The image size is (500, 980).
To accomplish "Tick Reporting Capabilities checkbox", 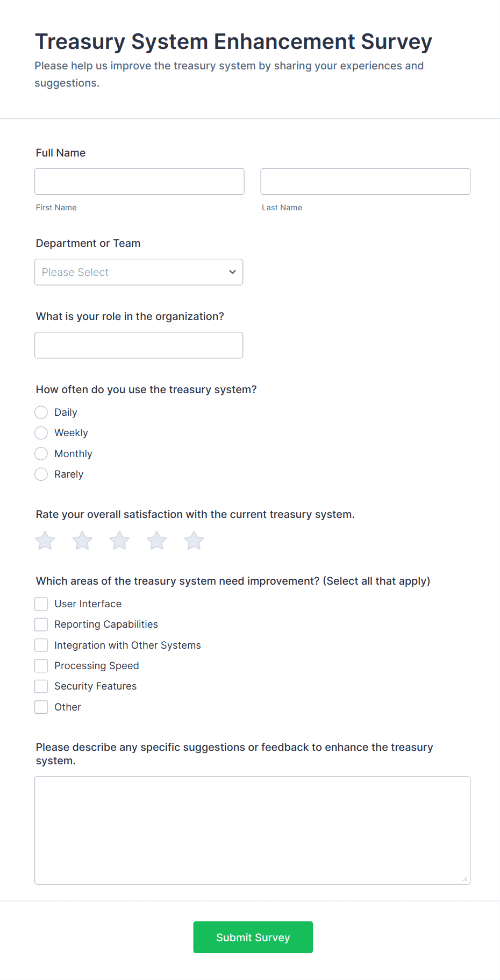I will [41, 624].
